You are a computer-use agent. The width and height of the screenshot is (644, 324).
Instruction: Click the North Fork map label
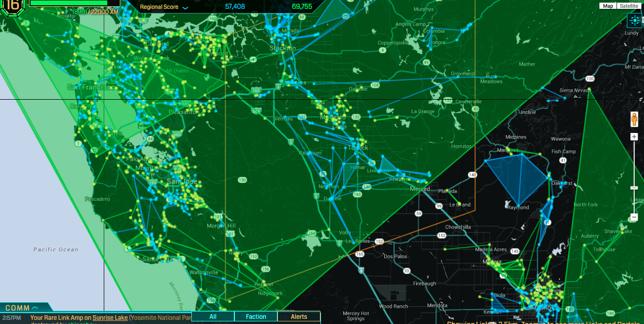pyautogui.click(x=586, y=205)
